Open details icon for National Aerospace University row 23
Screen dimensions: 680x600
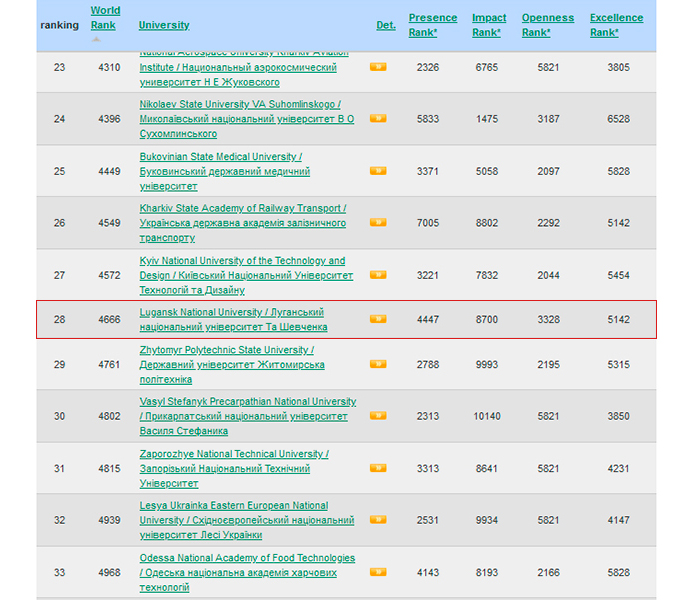pyautogui.click(x=378, y=67)
